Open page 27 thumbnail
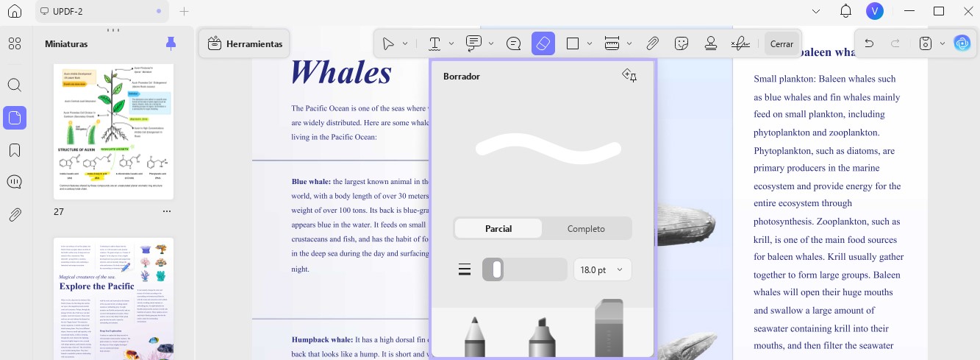Viewport: 980px width, 360px height. click(x=114, y=131)
